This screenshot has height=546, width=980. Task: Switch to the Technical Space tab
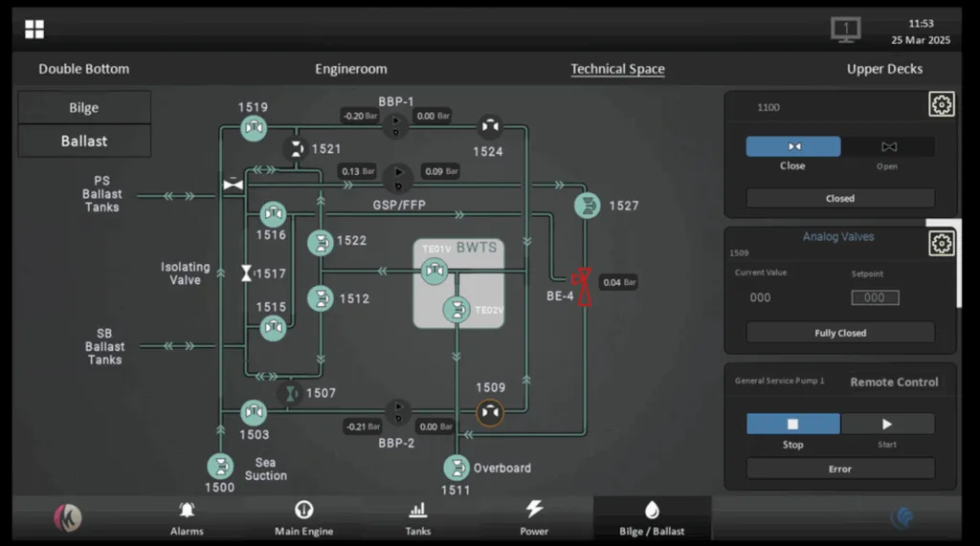coord(617,69)
